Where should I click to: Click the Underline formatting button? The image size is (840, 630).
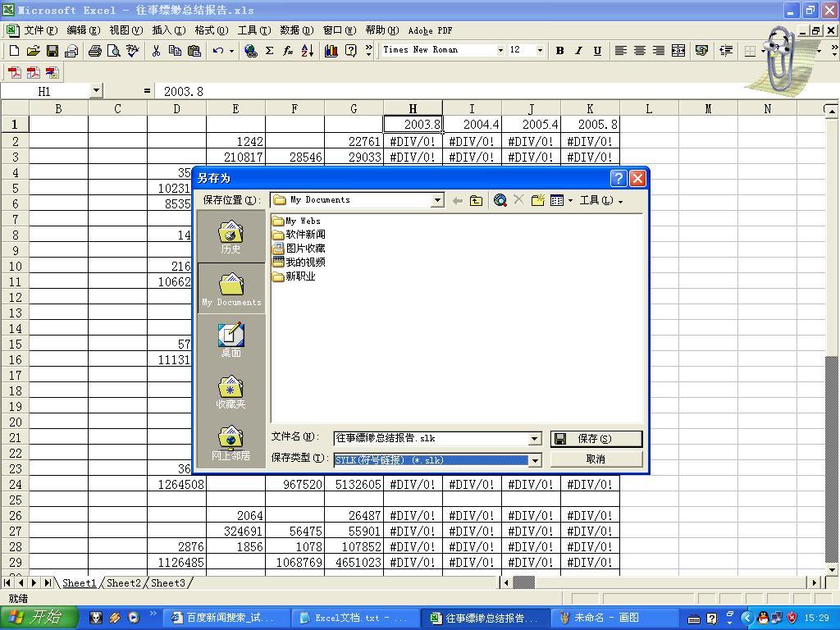(x=597, y=50)
